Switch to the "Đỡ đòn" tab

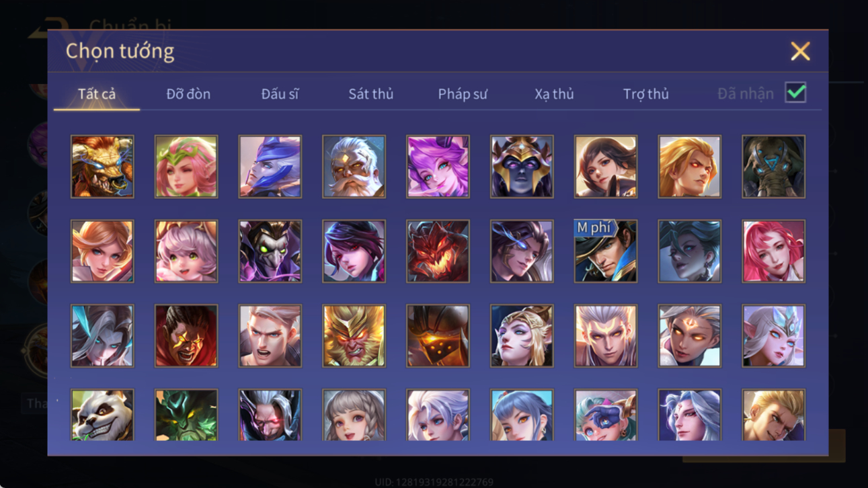[x=188, y=94]
